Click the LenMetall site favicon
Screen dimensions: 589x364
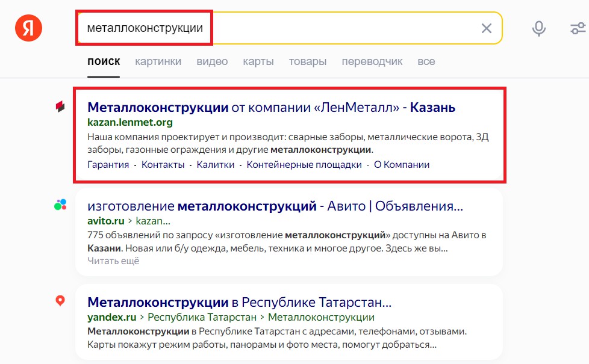tap(60, 107)
